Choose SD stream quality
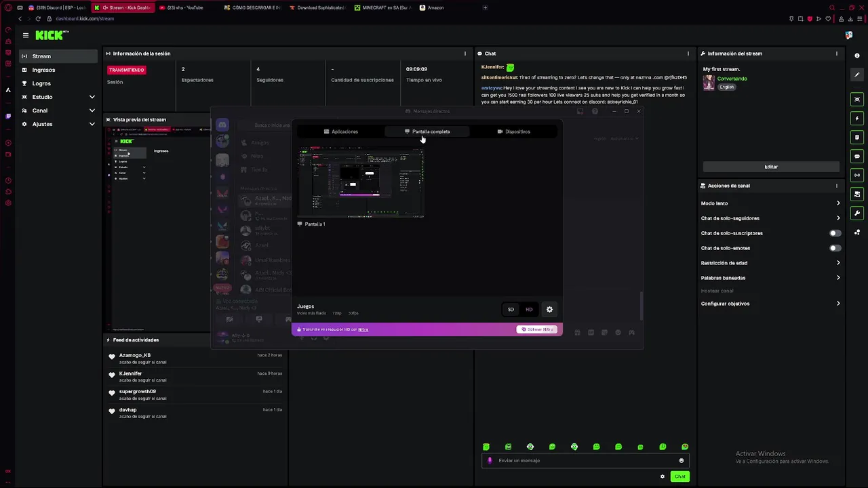The height and width of the screenshot is (488, 868). [511, 310]
